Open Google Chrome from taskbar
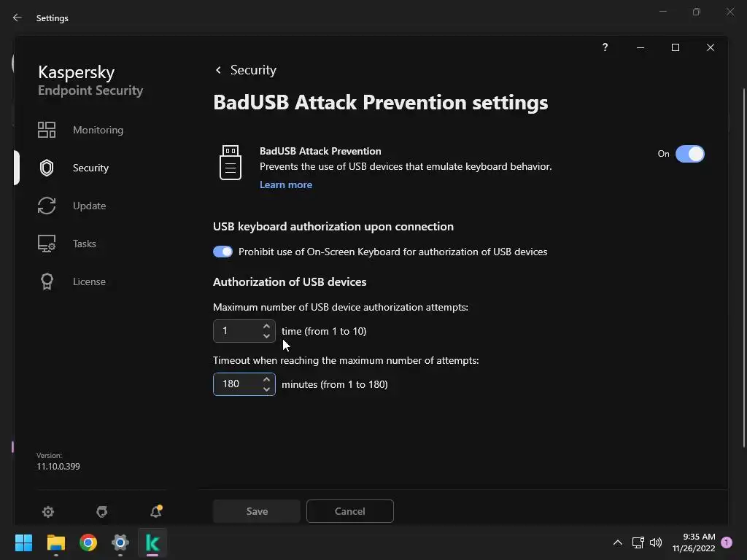 pyautogui.click(x=88, y=542)
